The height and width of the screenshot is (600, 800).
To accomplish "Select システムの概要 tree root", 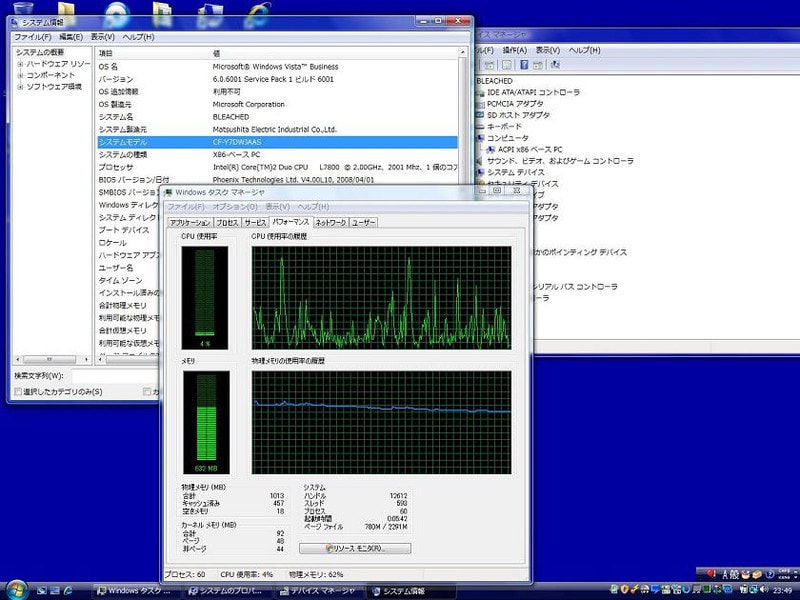I will pyautogui.click(x=40, y=53).
